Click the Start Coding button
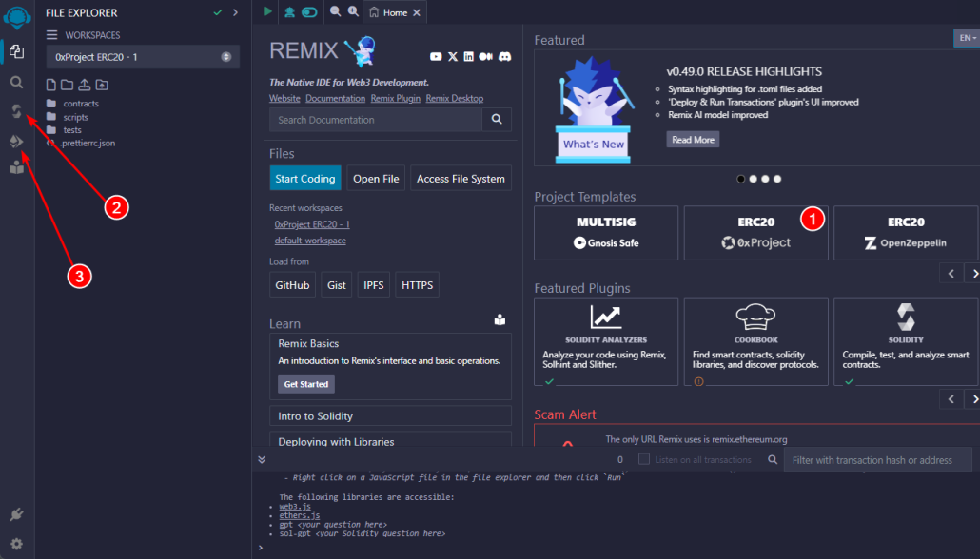The height and width of the screenshot is (559, 980). point(304,179)
